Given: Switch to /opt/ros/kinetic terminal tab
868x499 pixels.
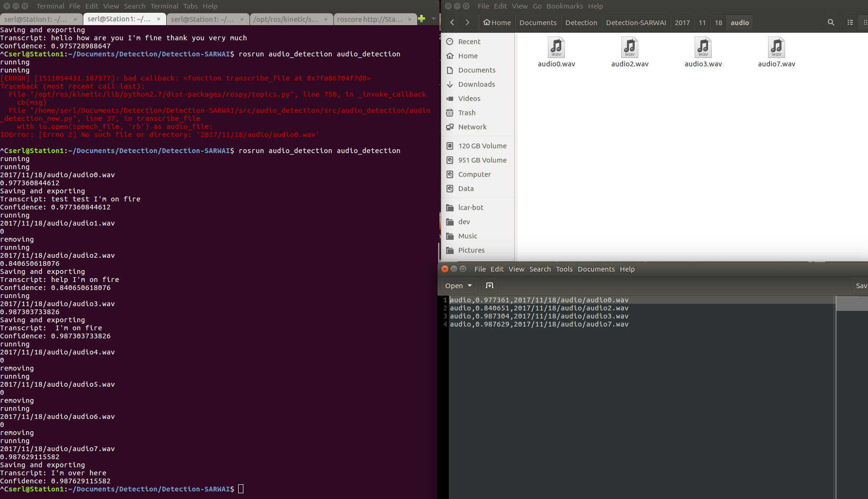Looking at the screenshot, I should click(x=291, y=19).
